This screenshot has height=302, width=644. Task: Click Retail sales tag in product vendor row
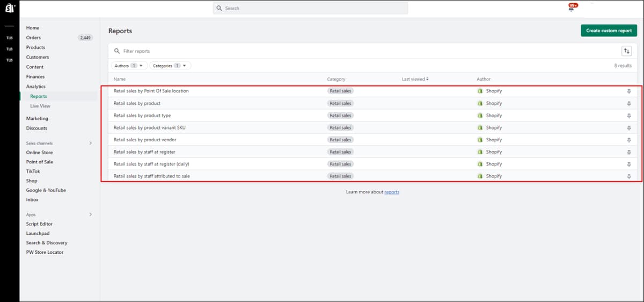[x=340, y=140]
